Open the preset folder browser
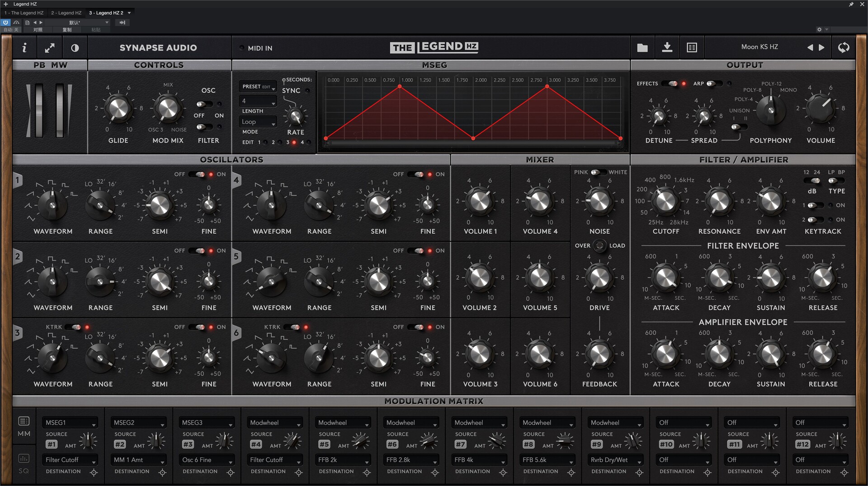Screen dimensions: 868x486 coord(642,47)
